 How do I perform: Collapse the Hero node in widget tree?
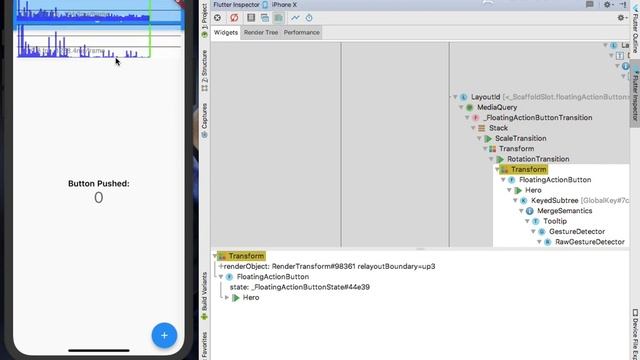click(x=509, y=190)
